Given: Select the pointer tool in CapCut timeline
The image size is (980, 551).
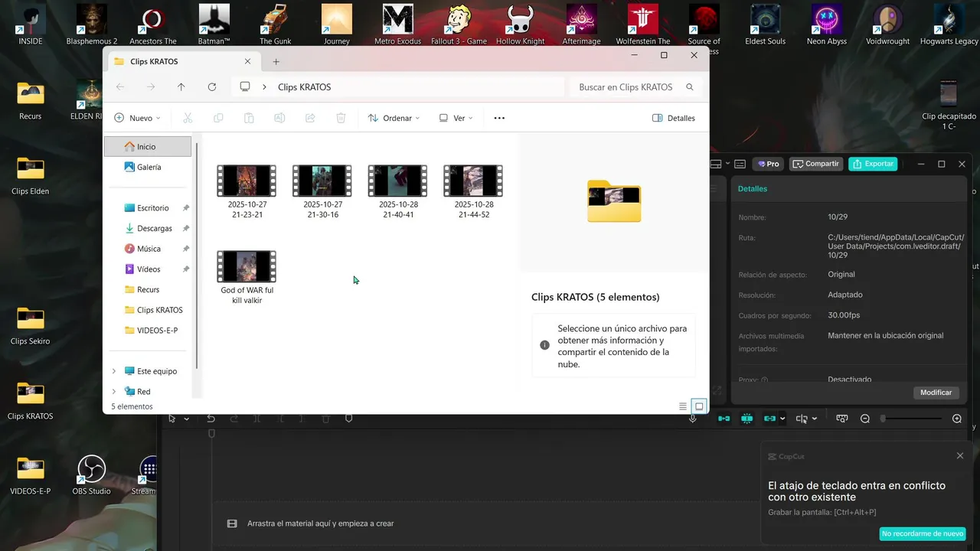Looking at the screenshot, I should (x=172, y=419).
